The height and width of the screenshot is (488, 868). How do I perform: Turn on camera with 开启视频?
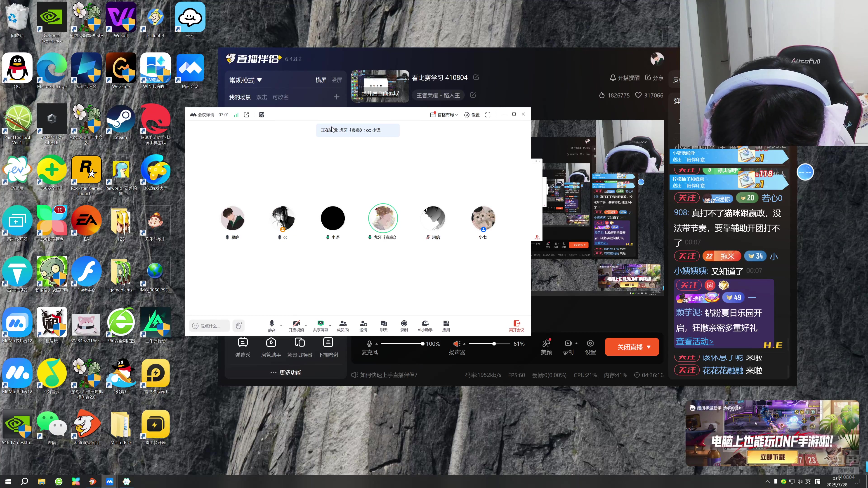coord(296,326)
